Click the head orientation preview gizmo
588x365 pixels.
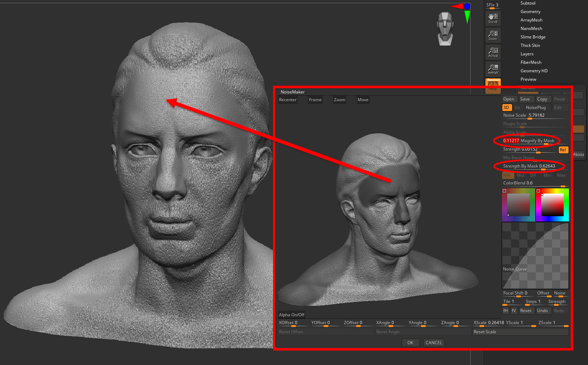coord(445,29)
